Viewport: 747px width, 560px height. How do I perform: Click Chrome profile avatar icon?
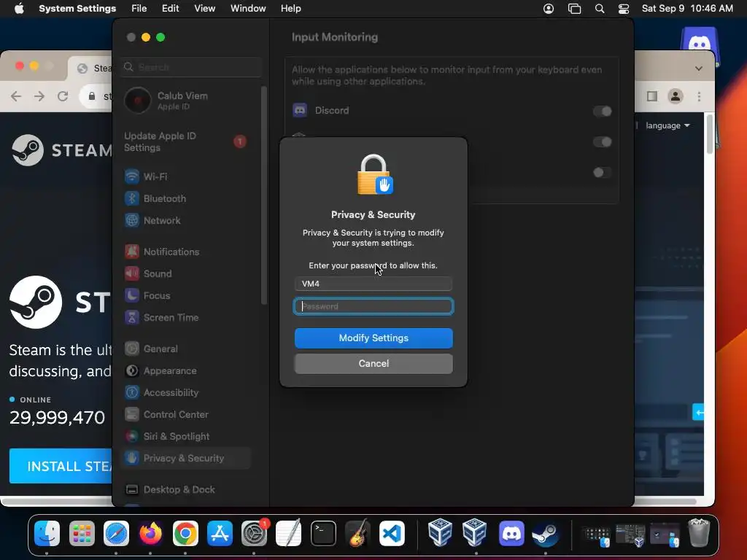[675, 96]
